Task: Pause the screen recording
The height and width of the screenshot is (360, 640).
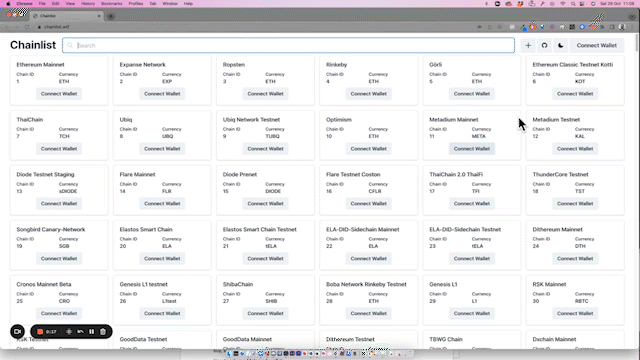Action: click(91, 332)
